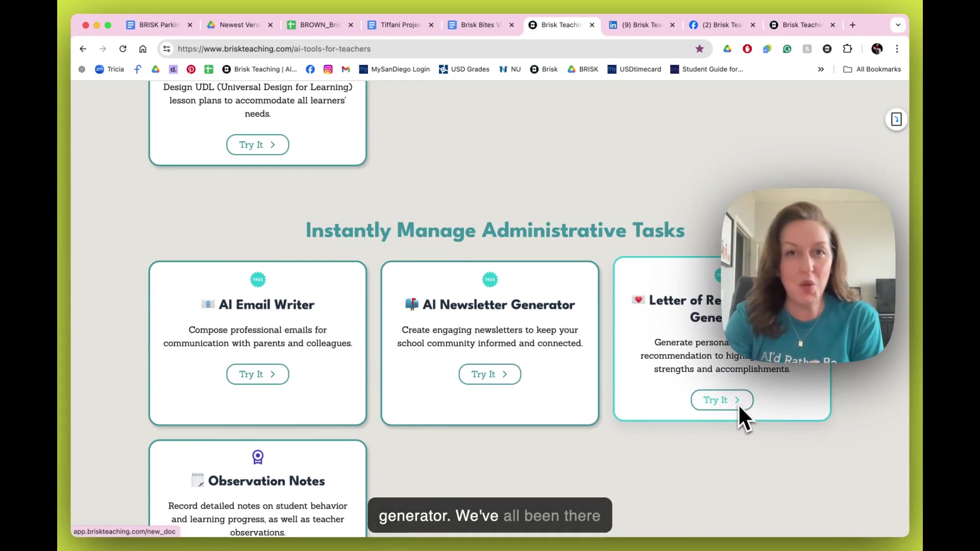
Task: Open Student Guide for... bookmark
Action: click(x=707, y=69)
